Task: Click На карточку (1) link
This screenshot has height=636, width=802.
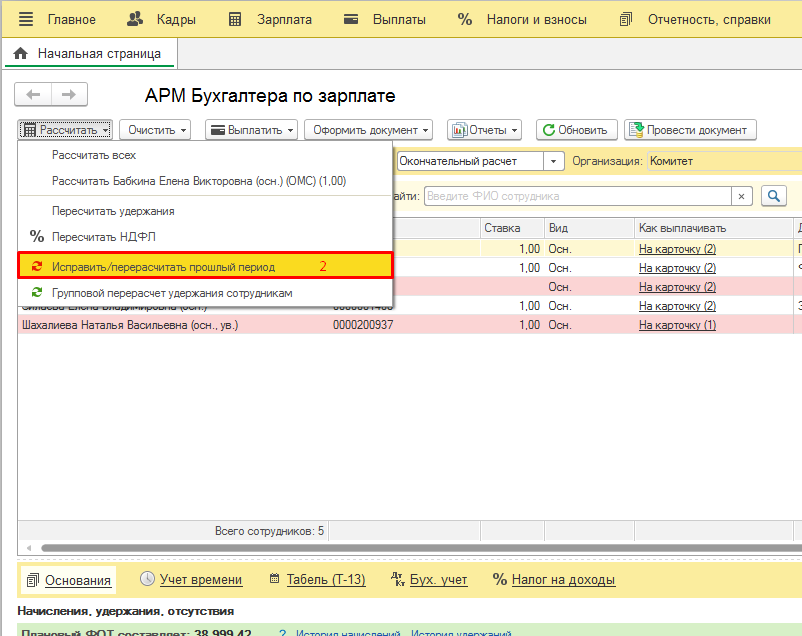Action: click(x=677, y=325)
